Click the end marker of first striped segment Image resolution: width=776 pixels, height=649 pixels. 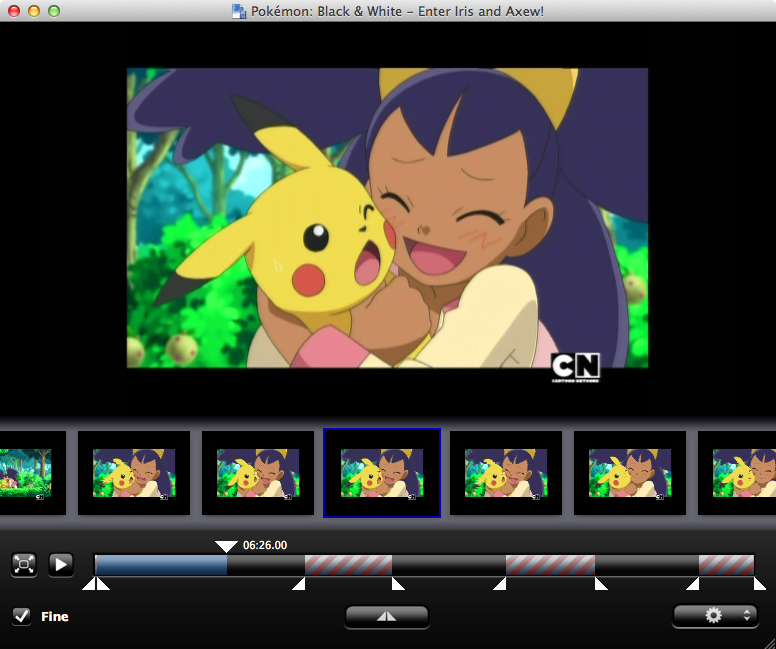(398, 584)
